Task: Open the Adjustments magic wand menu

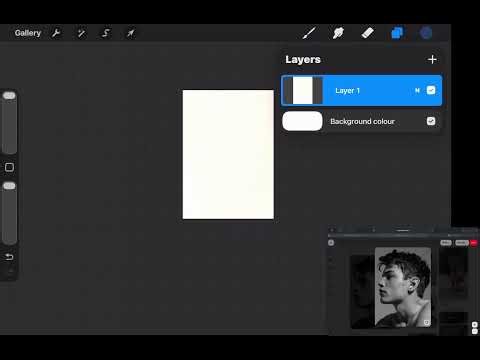Action: click(81, 33)
